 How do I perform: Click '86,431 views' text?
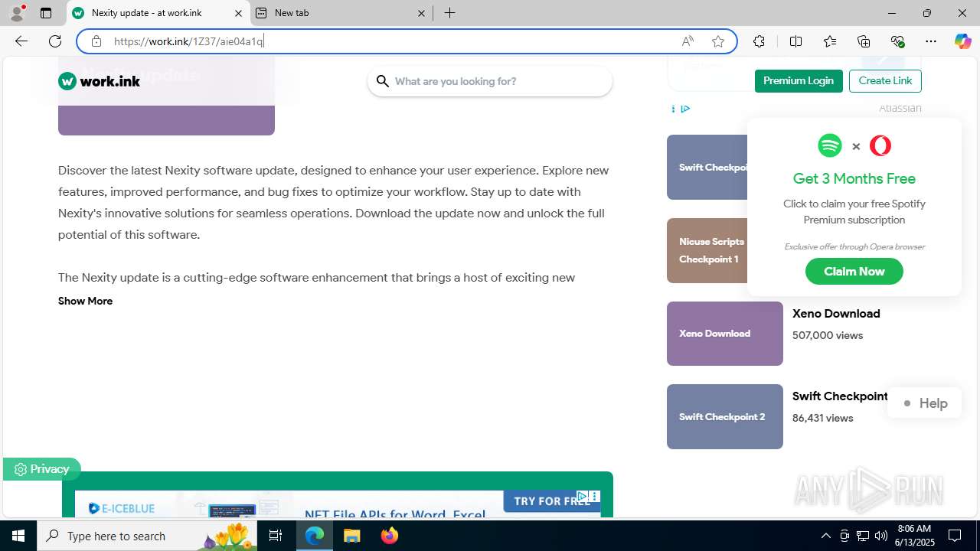pos(823,418)
